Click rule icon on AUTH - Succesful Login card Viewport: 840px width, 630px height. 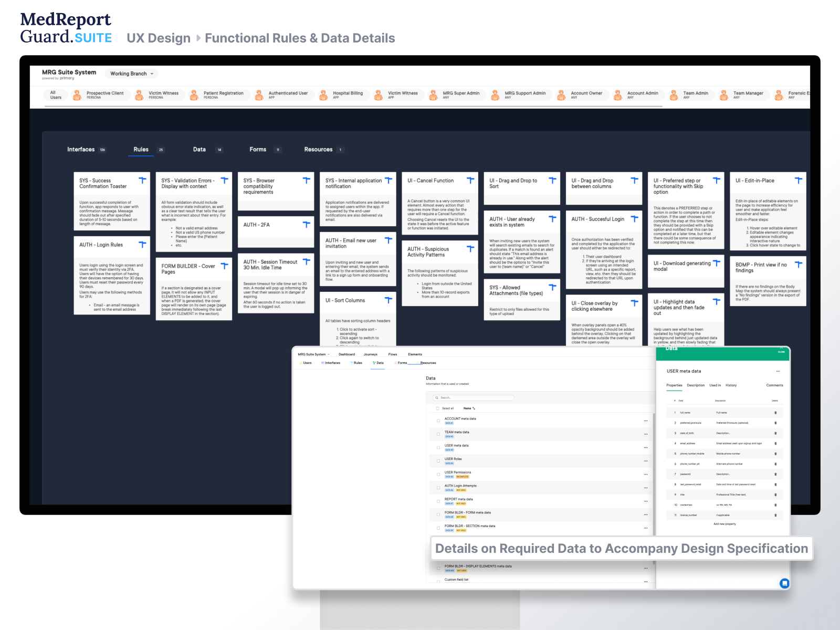pos(634,218)
